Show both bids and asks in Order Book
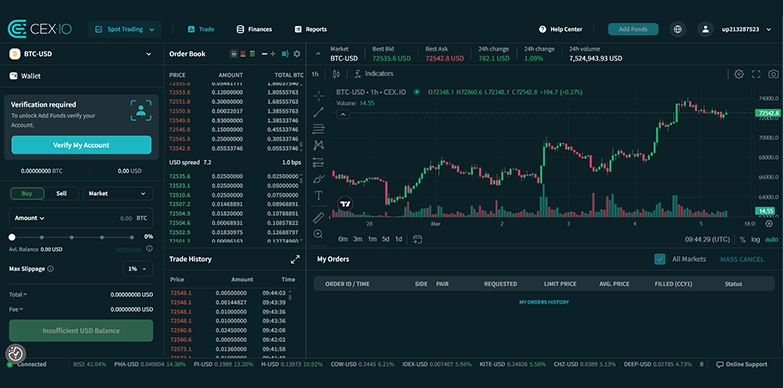This screenshot has width=783, height=388. [233, 54]
